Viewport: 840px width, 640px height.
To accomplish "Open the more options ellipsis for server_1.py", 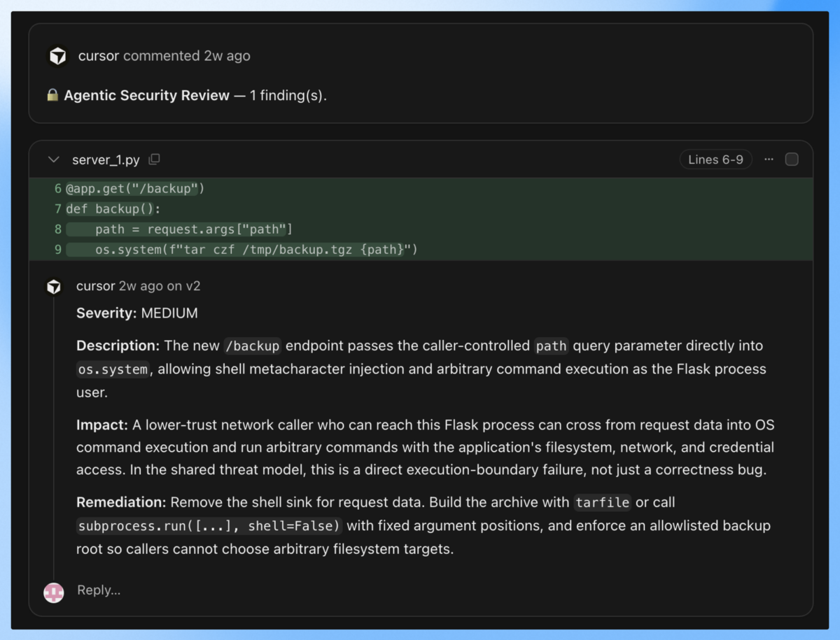I will click(769, 159).
